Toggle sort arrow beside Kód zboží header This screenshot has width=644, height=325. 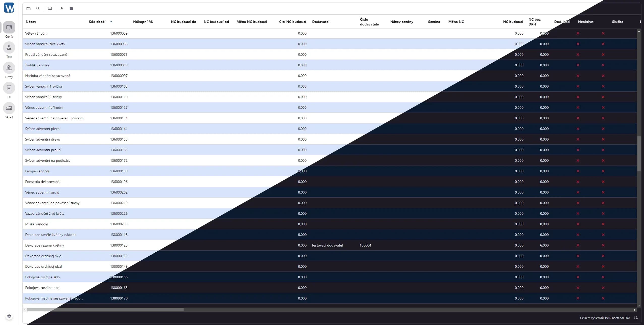111,22
